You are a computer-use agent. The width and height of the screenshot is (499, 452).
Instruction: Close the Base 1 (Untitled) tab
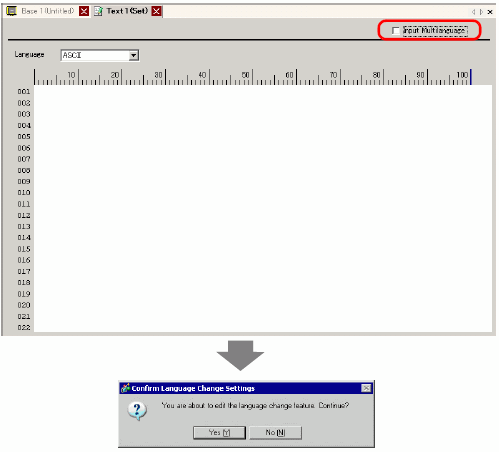84,11
